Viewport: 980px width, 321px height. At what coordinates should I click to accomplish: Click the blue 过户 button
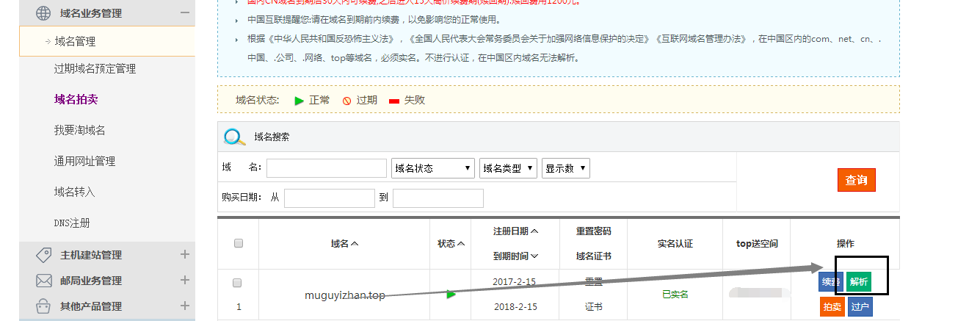tap(860, 307)
